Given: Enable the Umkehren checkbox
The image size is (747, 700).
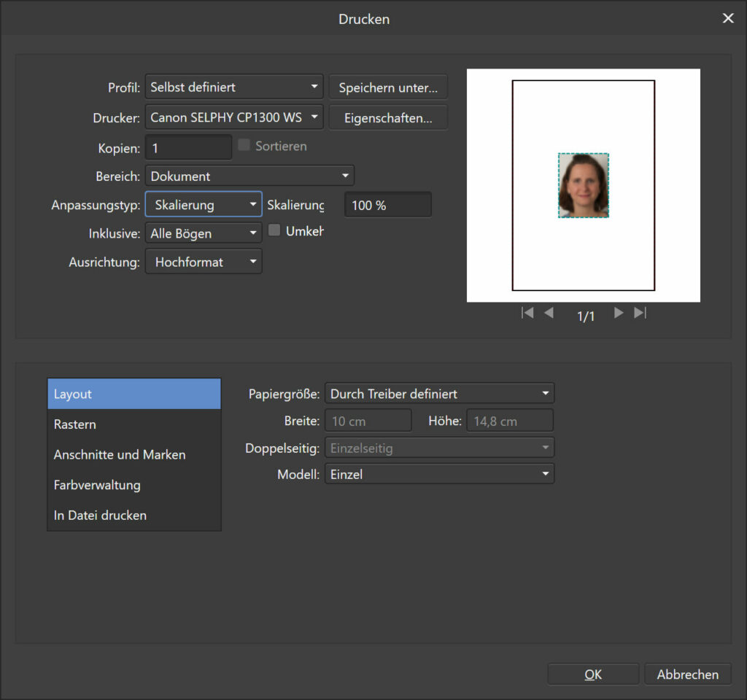Looking at the screenshot, I should 274,231.
